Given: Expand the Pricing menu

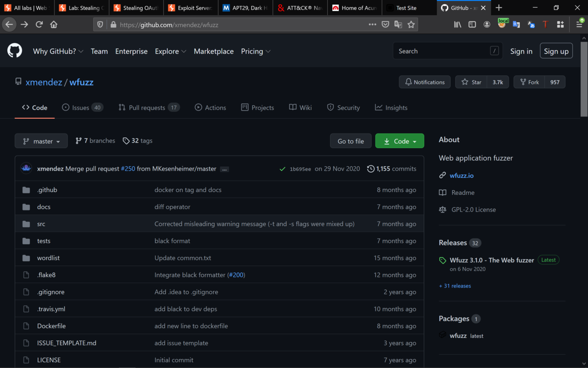Looking at the screenshot, I should [256, 51].
